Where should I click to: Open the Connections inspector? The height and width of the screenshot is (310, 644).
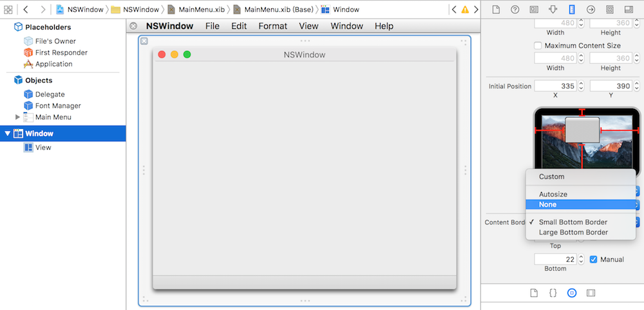click(x=591, y=10)
